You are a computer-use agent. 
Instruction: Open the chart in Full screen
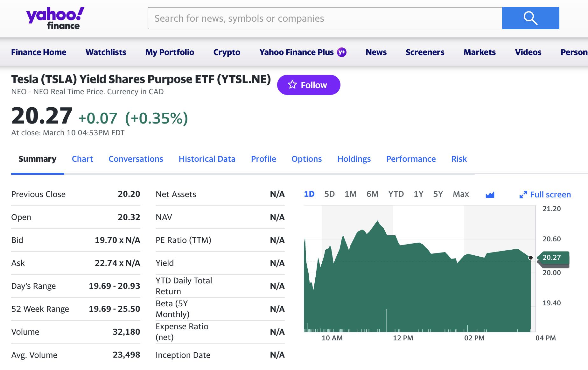(545, 195)
